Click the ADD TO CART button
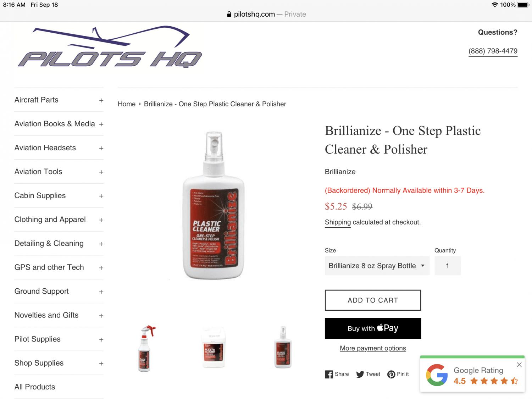532x399 pixels. pyautogui.click(x=373, y=300)
